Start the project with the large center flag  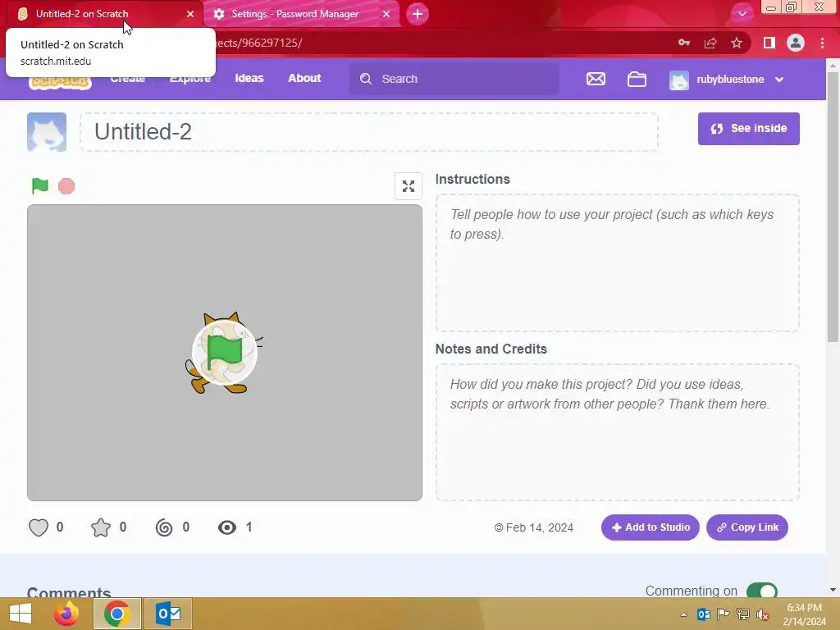click(x=225, y=353)
